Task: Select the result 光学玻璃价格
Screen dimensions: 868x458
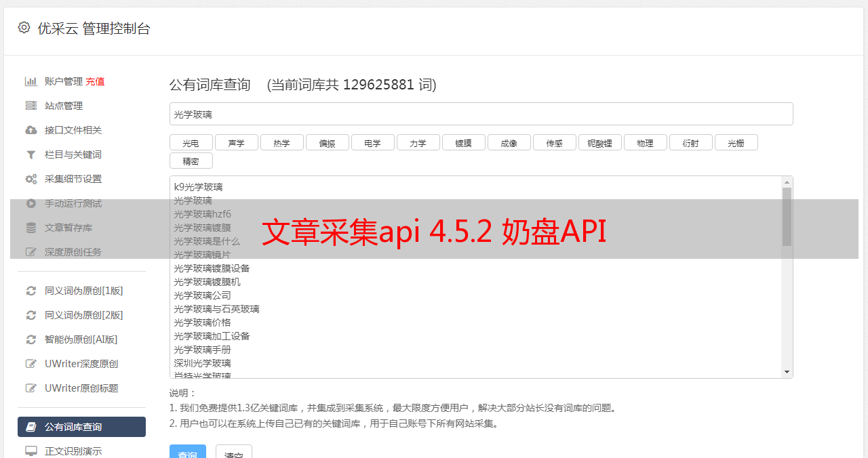Action: pos(202,322)
